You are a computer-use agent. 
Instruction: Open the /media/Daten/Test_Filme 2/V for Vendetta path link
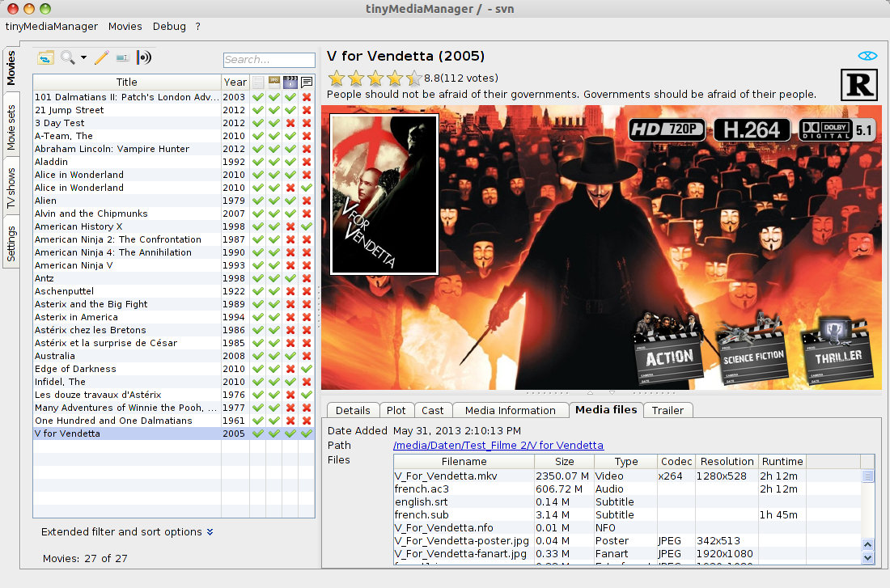tap(498, 446)
